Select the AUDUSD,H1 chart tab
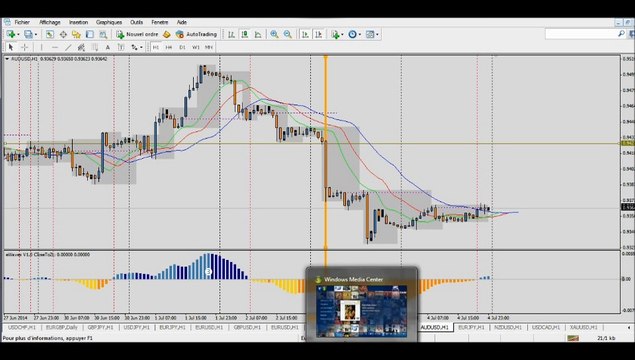The image size is (635, 360). 435,327
